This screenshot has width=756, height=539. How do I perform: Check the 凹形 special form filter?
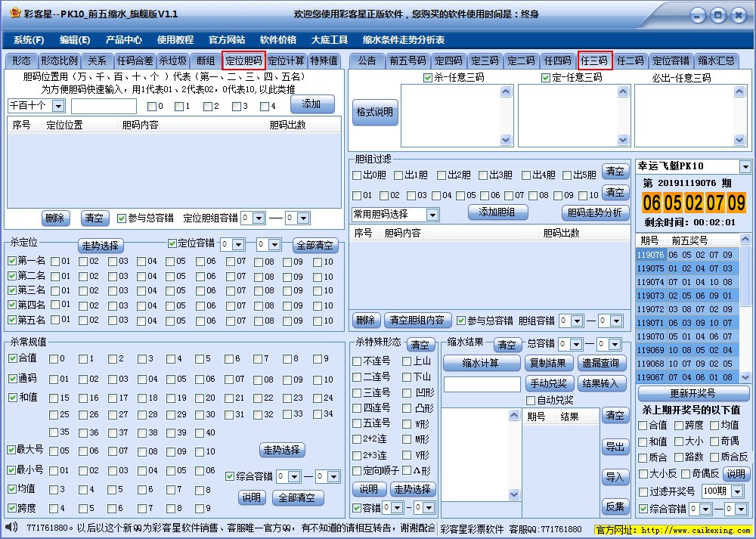pyautogui.click(x=406, y=392)
